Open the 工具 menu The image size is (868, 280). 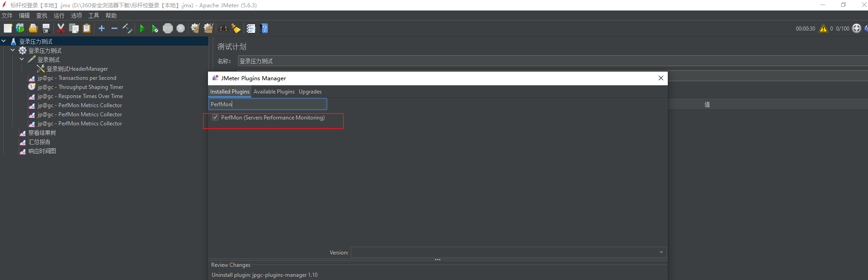click(x=94, y=16)
